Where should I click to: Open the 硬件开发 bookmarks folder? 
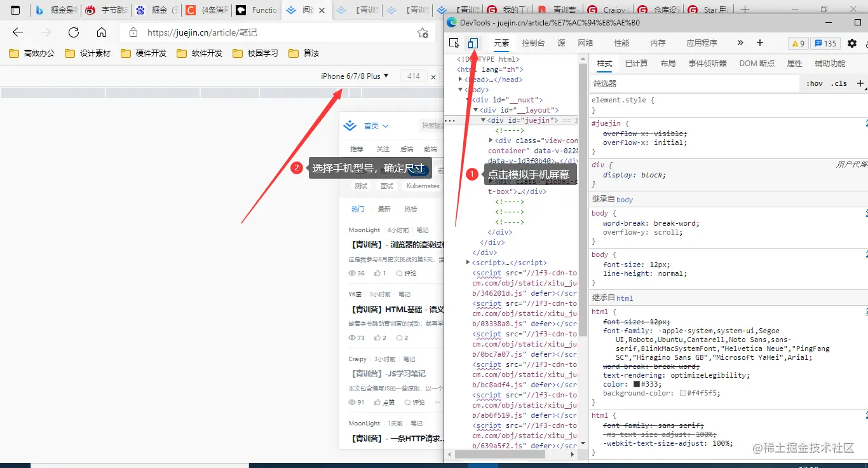(144, 53)
